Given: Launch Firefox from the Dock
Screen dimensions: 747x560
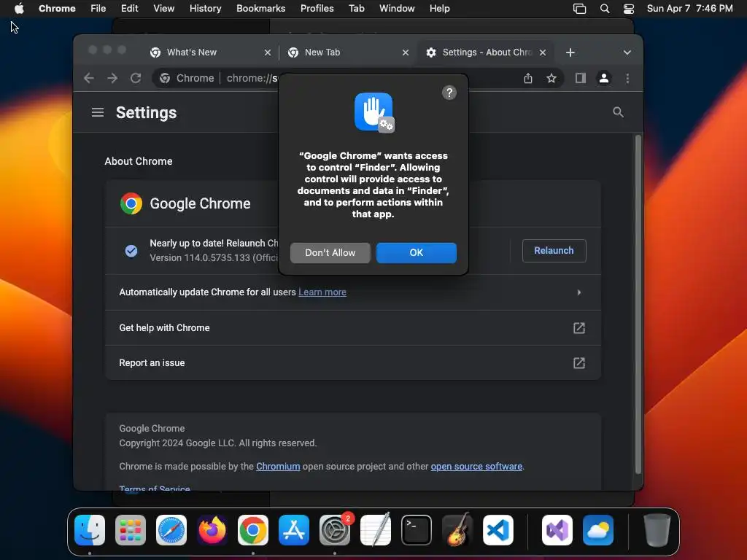Looking at the screenshot, I should pos(212,530).
